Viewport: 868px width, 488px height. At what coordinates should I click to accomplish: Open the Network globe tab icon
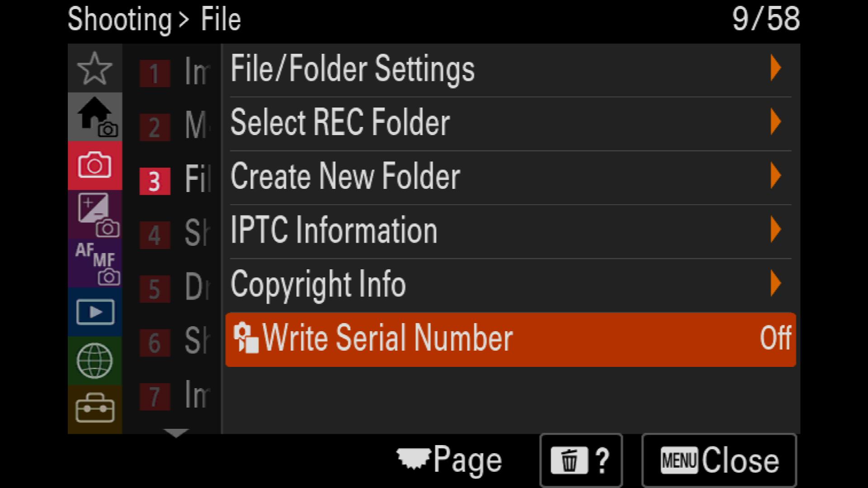[95, 361]
